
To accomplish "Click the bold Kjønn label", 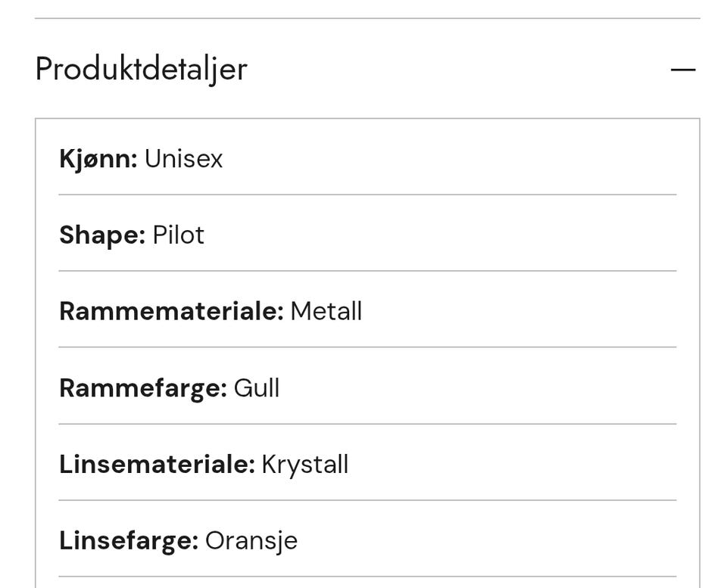I will point(98,159).
